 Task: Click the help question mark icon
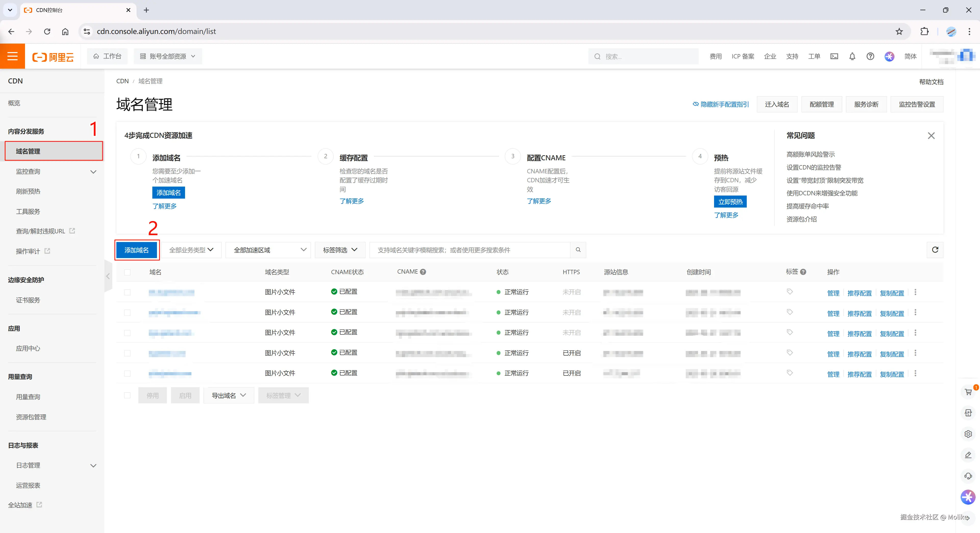tap(870, 56)
